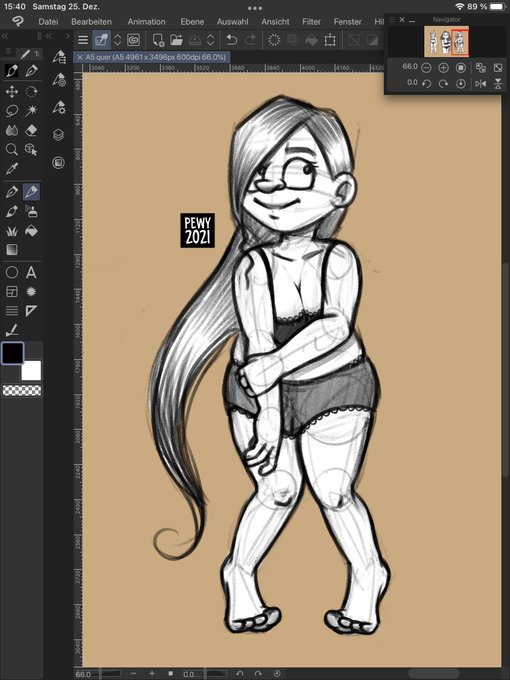The image size is (510, 680).
Task: Collapse left tool palette double chevron
Action: pyautogui.click(x=5, y=36)
